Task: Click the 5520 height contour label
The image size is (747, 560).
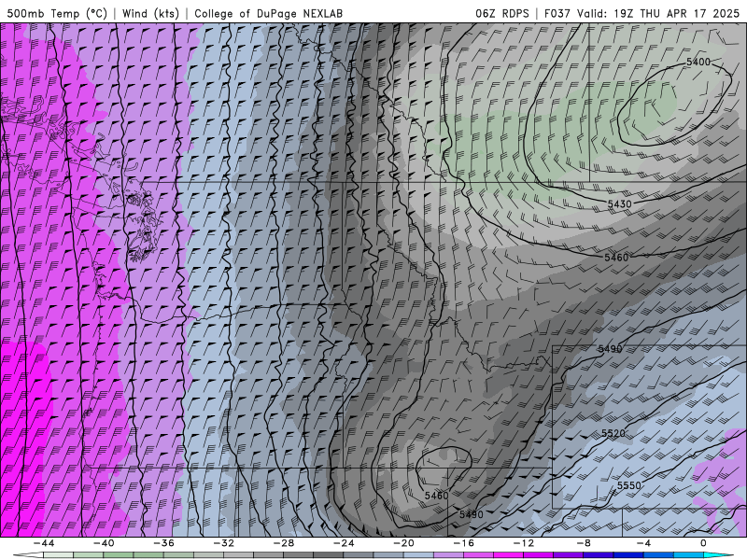Action: pos(613,433)
